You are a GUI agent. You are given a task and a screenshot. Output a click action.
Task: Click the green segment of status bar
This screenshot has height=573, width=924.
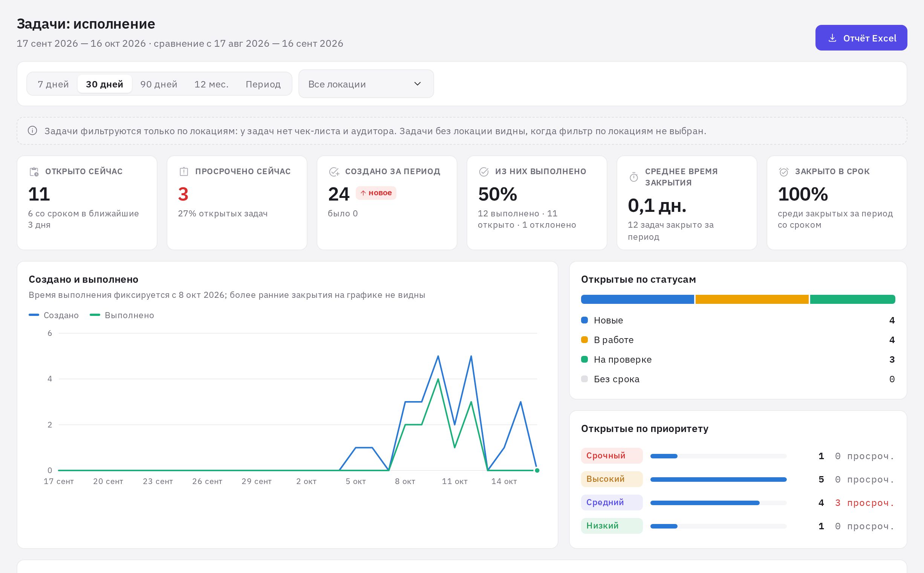point(852,299)
